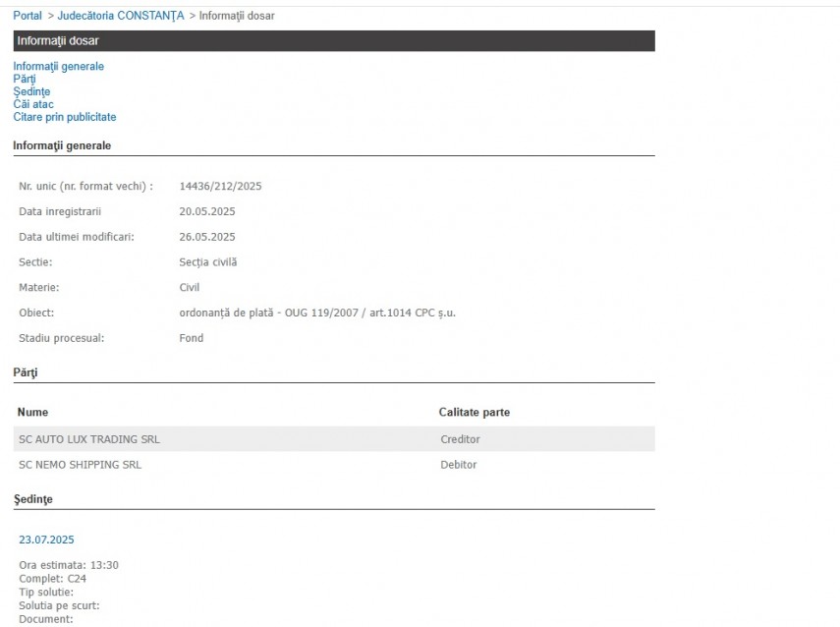Click the Stadiu procesual label

click(x=62, y=338)
